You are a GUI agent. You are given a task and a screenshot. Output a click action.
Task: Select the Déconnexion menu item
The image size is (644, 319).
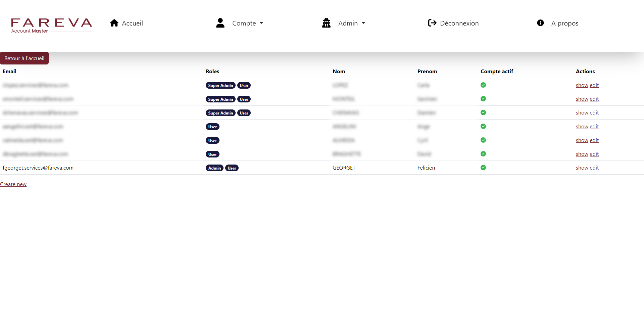(x=459, y=23)
